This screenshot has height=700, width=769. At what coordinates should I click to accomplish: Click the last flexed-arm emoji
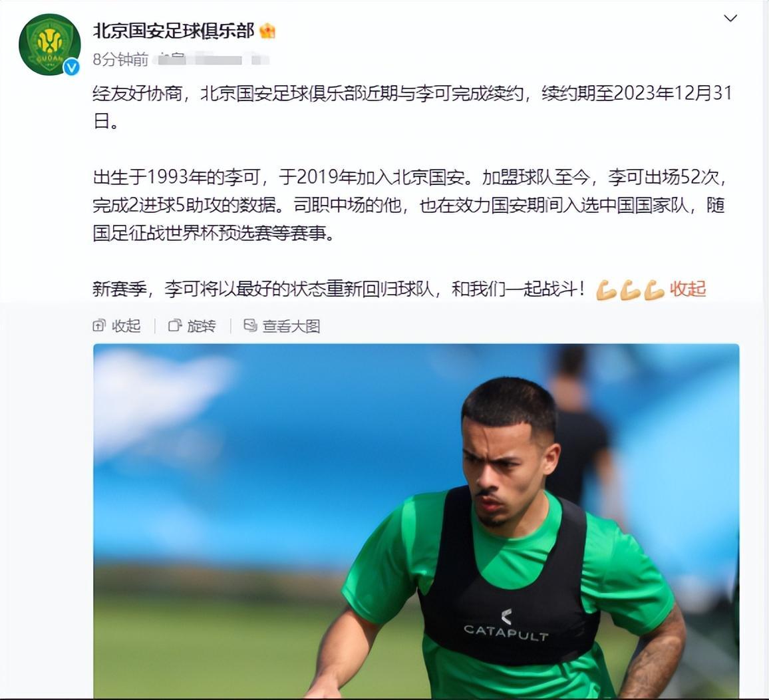pos(654,290)
